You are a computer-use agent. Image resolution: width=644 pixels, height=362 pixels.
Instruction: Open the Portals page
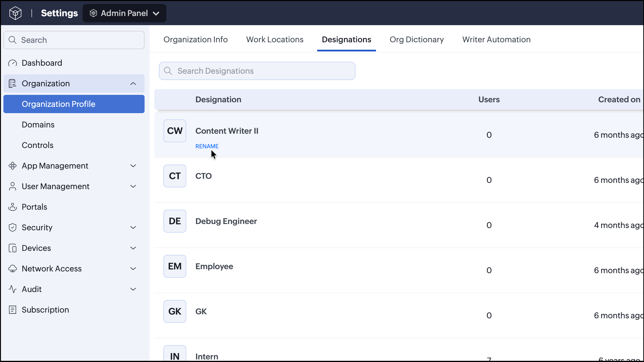coord(34,207)
